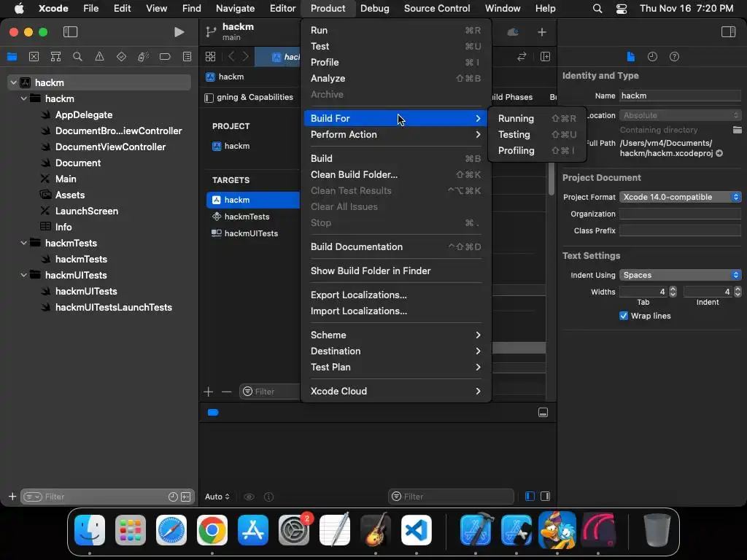Click the Indent width stepper arrows
This screenshot has height=560, width=747.
point(738,292)
